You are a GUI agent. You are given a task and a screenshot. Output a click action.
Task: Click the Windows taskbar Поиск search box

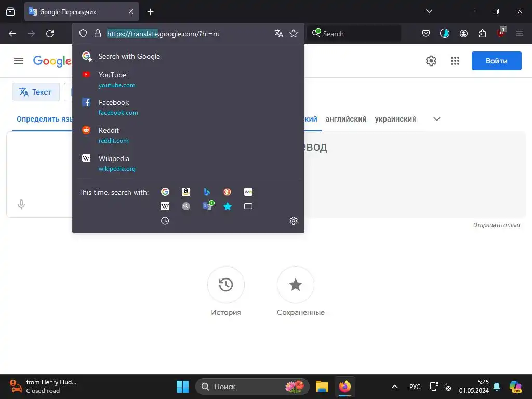coord(252,387)
